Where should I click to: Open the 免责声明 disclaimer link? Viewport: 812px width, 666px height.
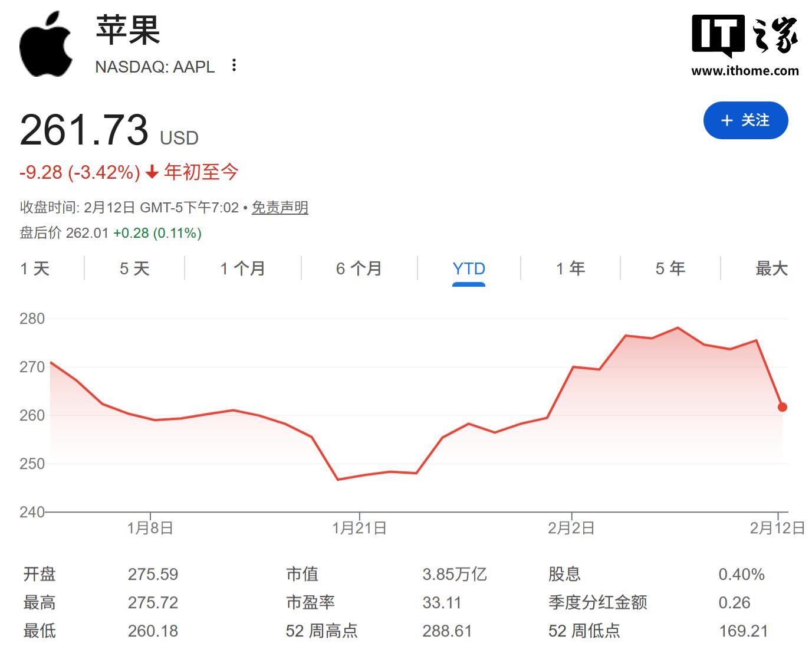pos(278,207)
